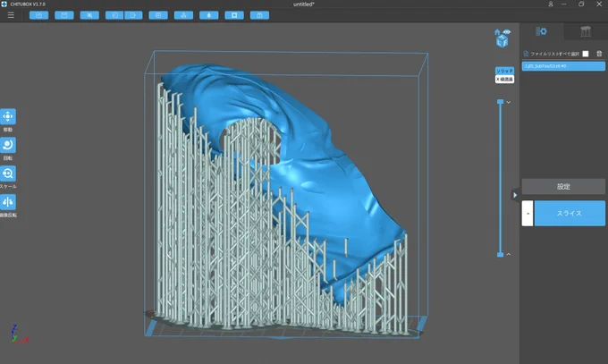Viewport: 608px width, 364px height.
Task: Select the Rotate (回転) tool
Action: pos(8,145)
